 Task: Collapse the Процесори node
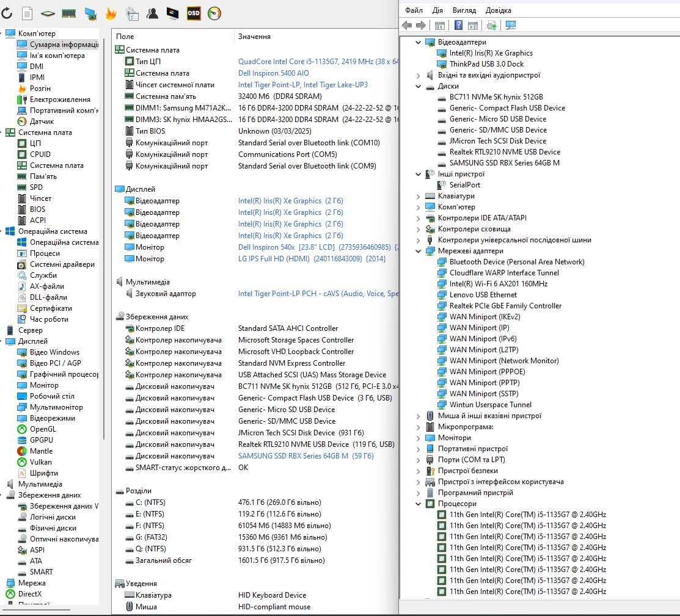coord(418,504)
